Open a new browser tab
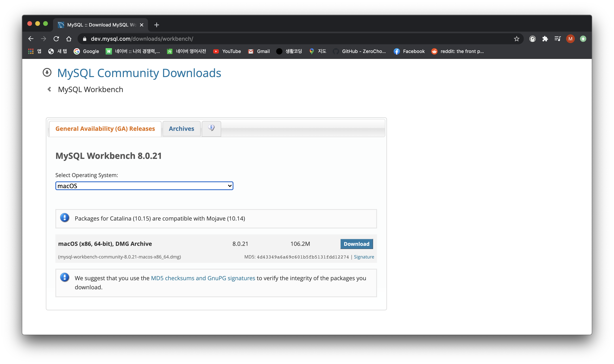614x364 pixels. pyautogui.click(x=157, y=25)
